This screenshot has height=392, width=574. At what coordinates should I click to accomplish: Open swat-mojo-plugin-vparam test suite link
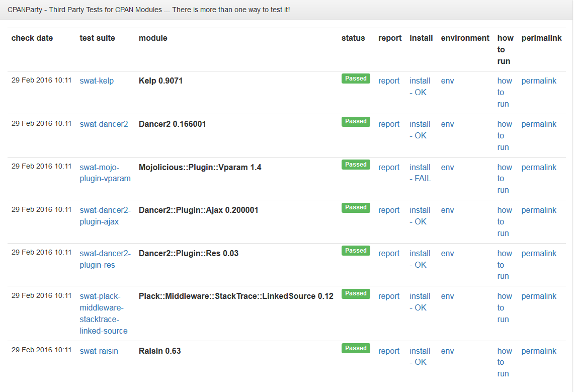coord(105,173)
